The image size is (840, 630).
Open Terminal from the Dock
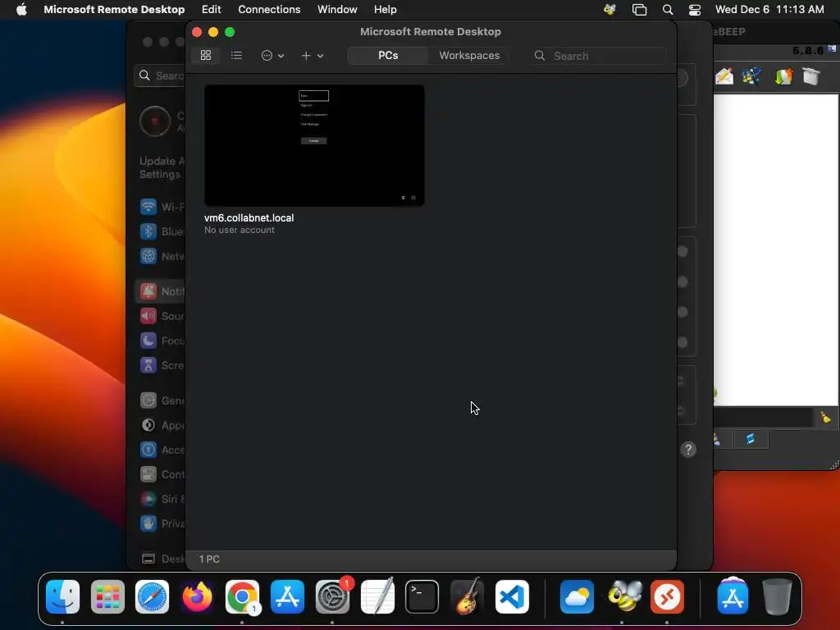point(422,597)
